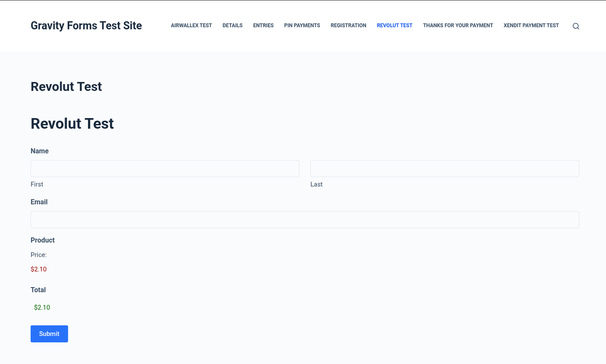Viewport: 606px width, 364px height.
Task: Focus the First name input
Action: coord(165,169)
